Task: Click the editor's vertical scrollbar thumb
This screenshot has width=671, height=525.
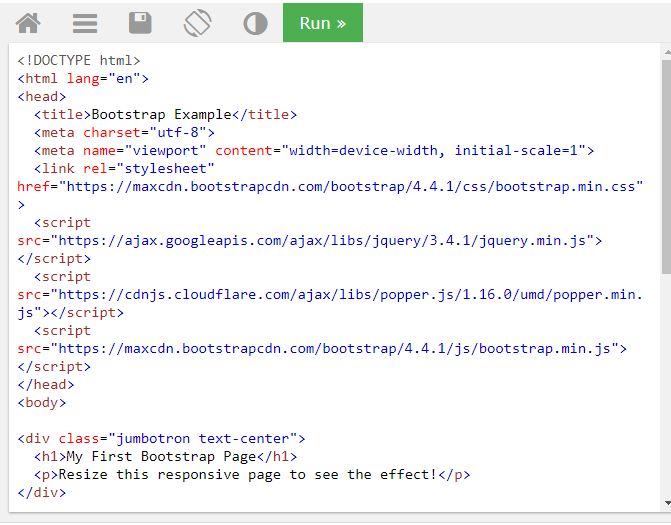Action: tap(665, 165)
